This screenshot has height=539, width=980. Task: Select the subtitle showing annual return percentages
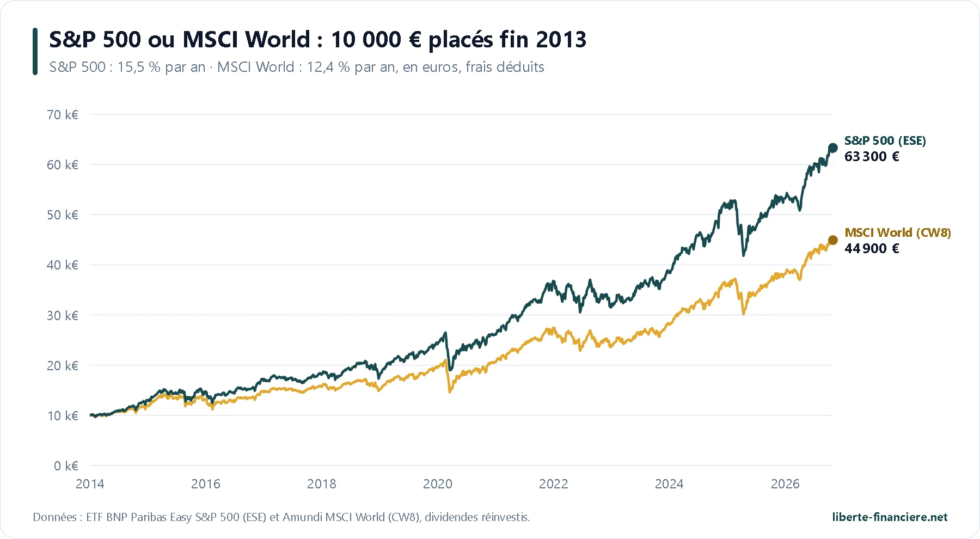pos(297,67)
